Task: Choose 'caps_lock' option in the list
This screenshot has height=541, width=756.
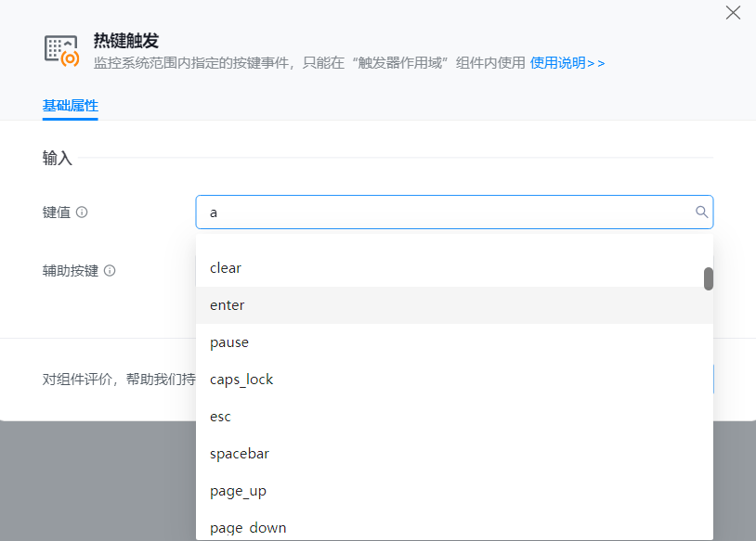Action: 241,380
